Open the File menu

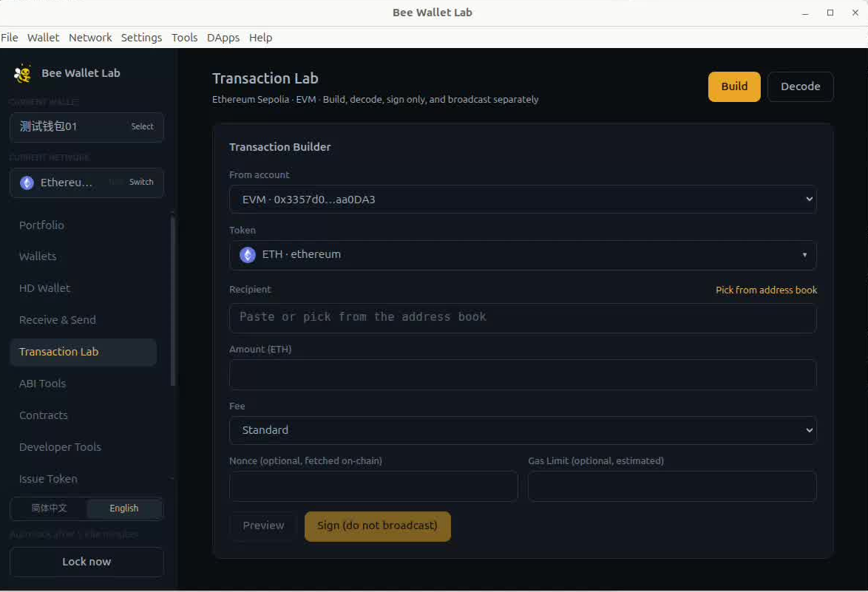pos(10,38)
